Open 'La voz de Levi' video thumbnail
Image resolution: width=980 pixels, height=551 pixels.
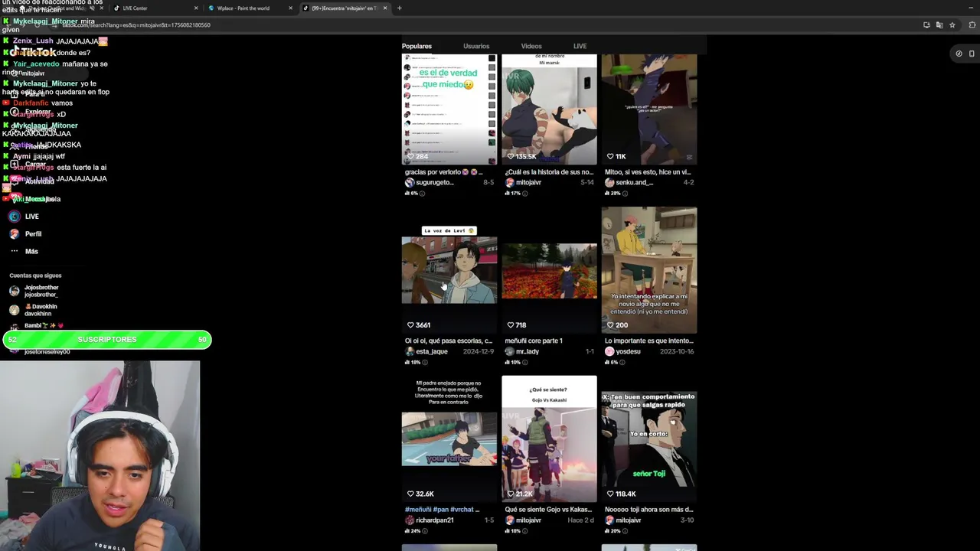(x=449, y=270)
